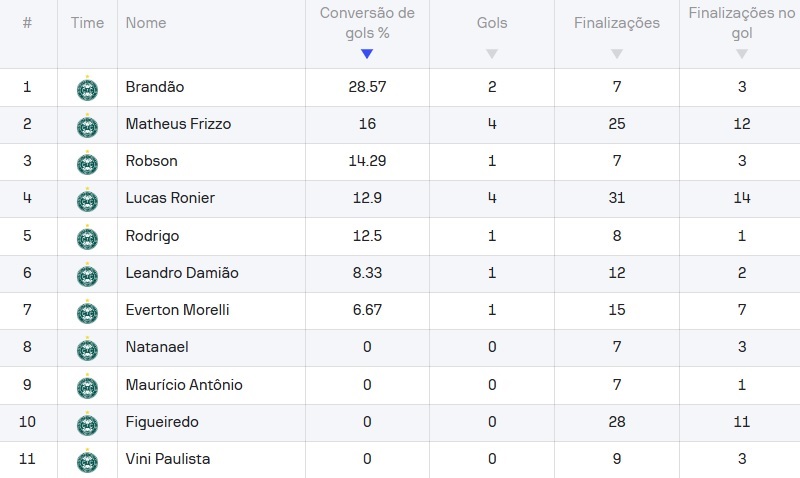Click the team crest in Robson's row

click(x=87, y=163)
